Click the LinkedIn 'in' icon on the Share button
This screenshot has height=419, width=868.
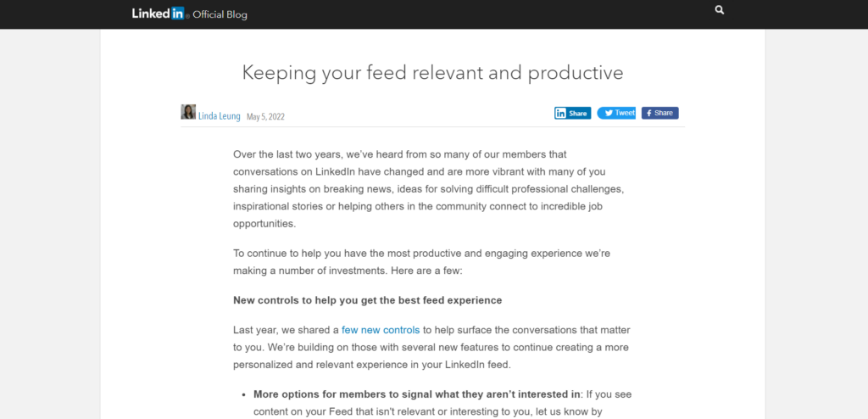(x=561, y=113)
